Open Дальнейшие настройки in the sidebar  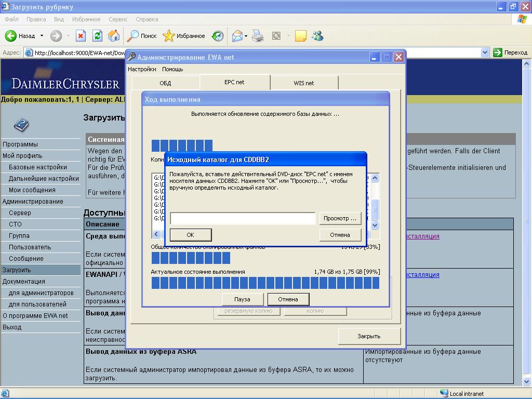[44, 179]
